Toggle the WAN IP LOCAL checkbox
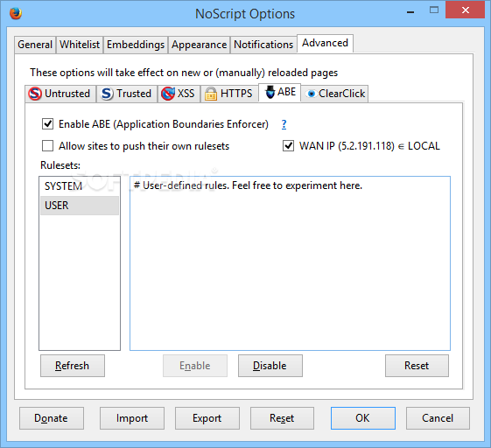The height and width of the screenshot is (448, 491). 289,146
